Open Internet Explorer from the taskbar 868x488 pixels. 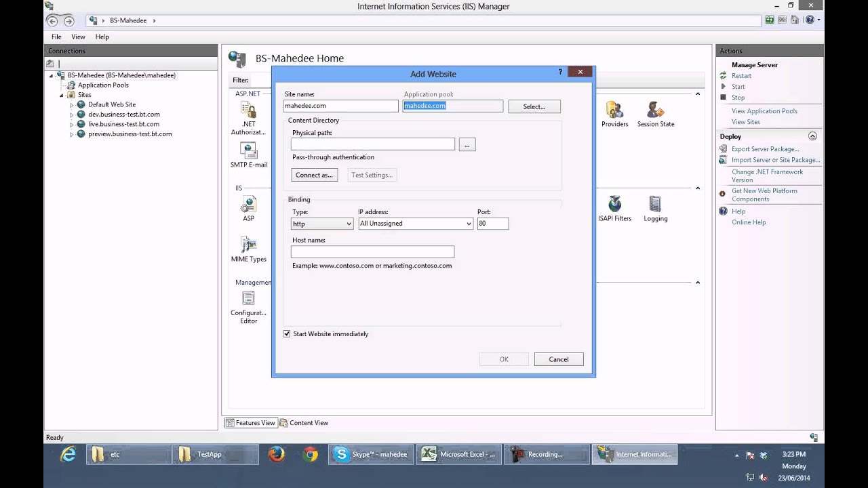coord(68,454)
